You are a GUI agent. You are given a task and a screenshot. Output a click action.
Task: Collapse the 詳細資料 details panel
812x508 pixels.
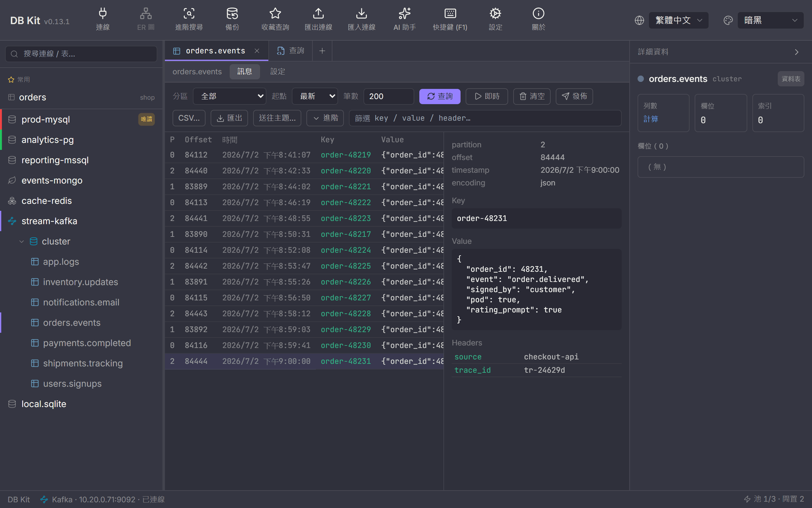(x=797, y=52)
